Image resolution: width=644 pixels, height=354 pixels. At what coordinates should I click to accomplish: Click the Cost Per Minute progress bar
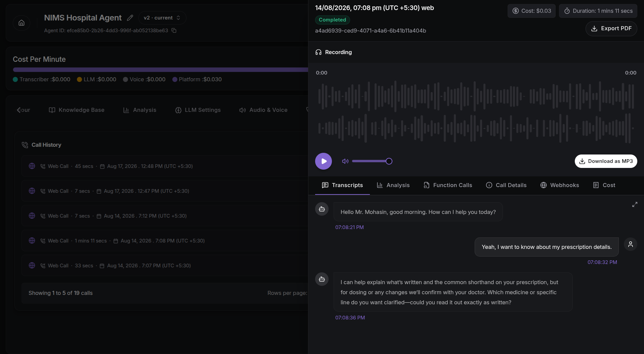point(160,70)
